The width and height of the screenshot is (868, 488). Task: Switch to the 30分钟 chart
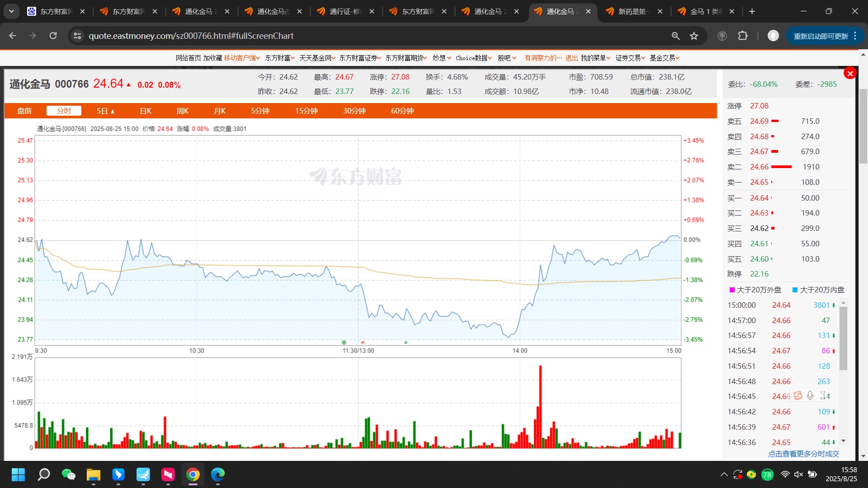pos(354,111)
